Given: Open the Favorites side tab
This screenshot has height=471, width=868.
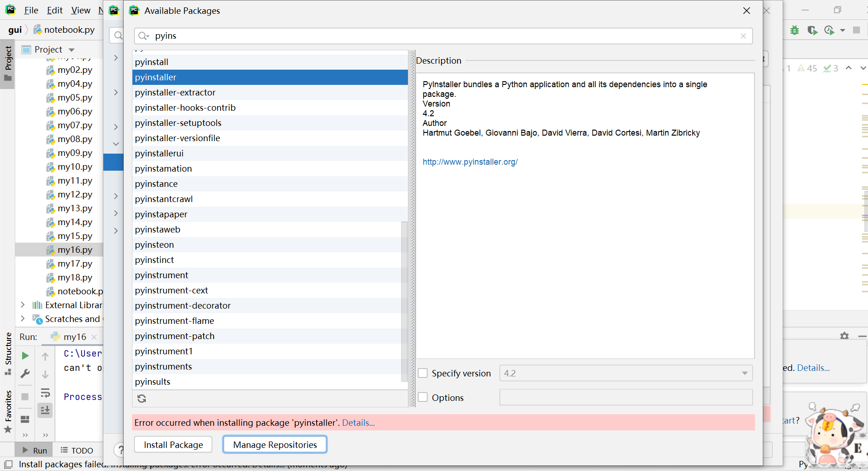Looking at the screenshot, I should click(8, 412).
